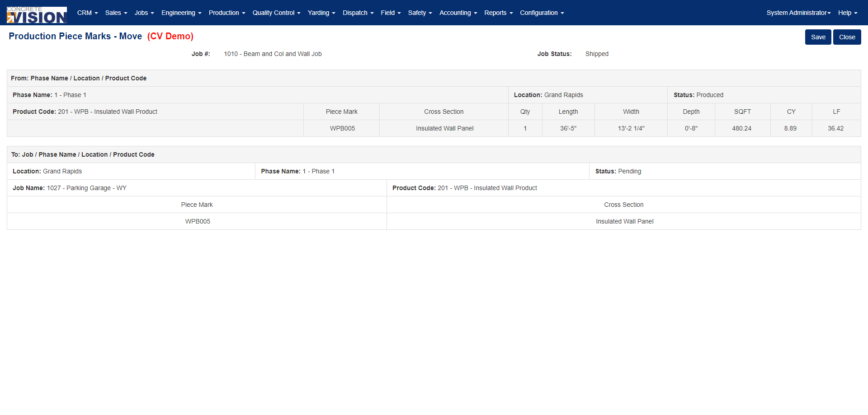Image resolution: width=868 pixels, height=415 pixels.
Task: Open the Quality Control menu
Action: click(276, 13)
